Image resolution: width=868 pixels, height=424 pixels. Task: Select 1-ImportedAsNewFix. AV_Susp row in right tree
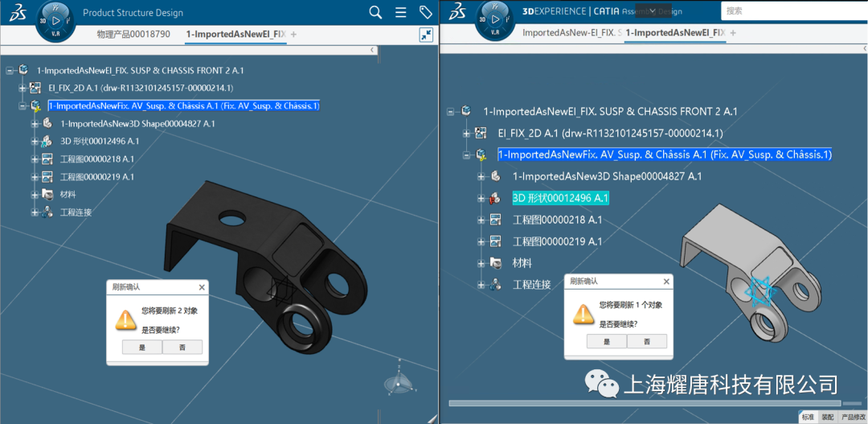click(665, 154)
